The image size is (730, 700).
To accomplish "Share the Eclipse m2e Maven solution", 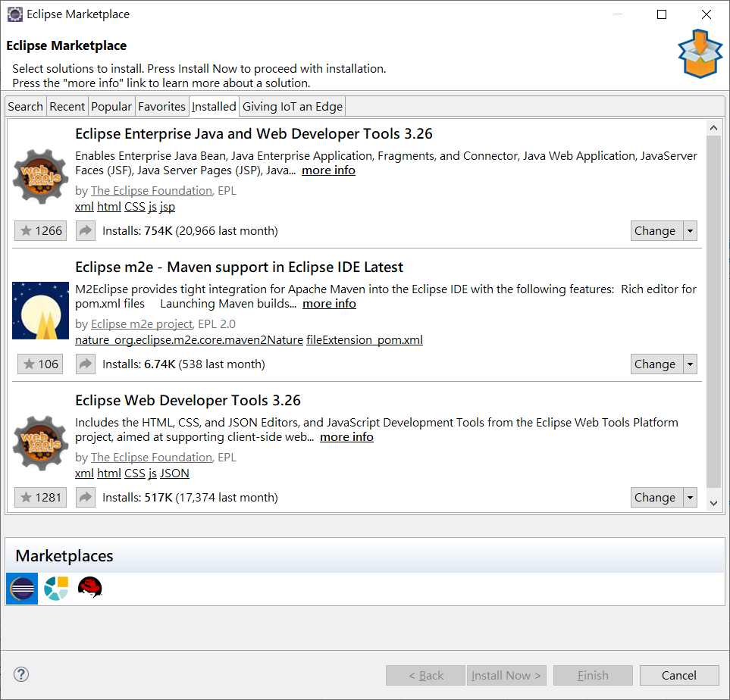I will 86,364.
